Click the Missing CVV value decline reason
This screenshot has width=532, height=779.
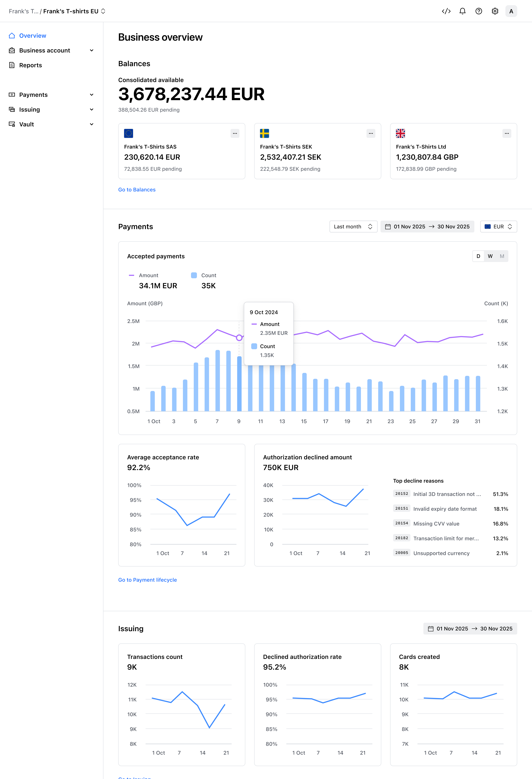click(436, 524)
